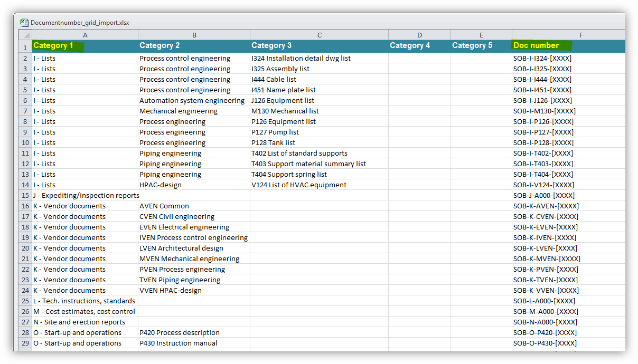Select the Category 3 header cell
The image size is (638, 364).
point(319,46)
